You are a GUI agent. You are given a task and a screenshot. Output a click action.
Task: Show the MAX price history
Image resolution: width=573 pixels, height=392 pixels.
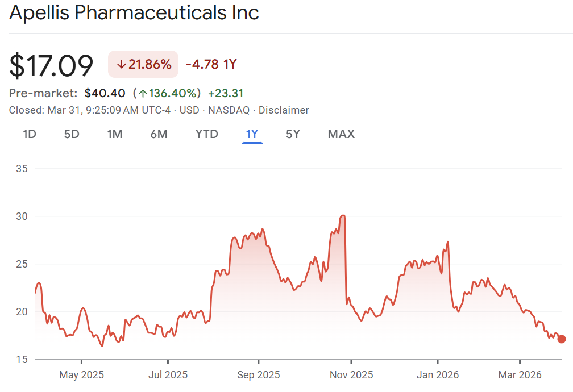341,134
